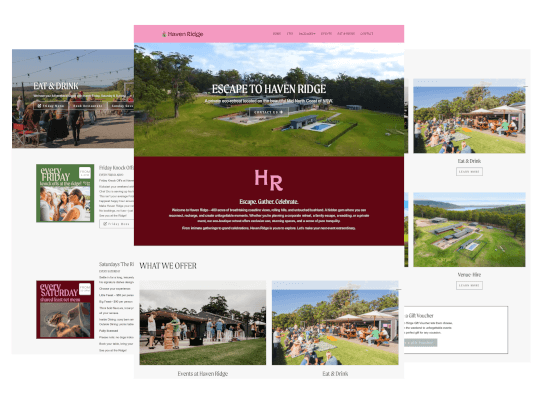Click the Contact Us hero button

pos(269,112)
